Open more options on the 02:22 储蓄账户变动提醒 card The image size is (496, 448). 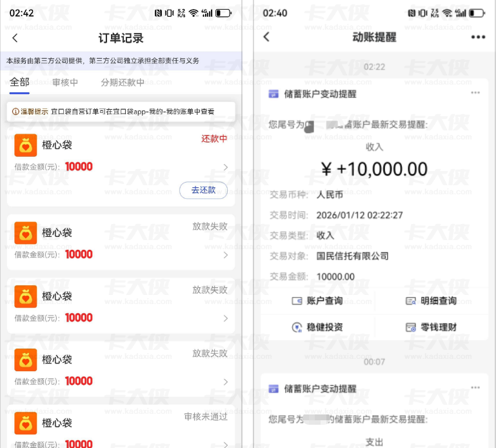(x=475, y=93)
